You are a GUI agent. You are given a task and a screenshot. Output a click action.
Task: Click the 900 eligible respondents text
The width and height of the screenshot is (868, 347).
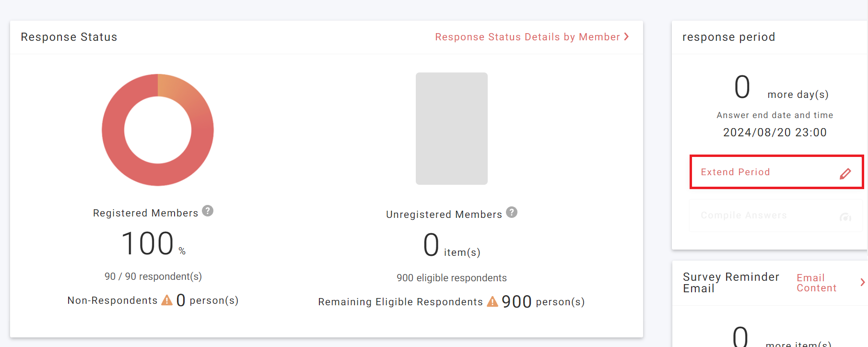451,278
